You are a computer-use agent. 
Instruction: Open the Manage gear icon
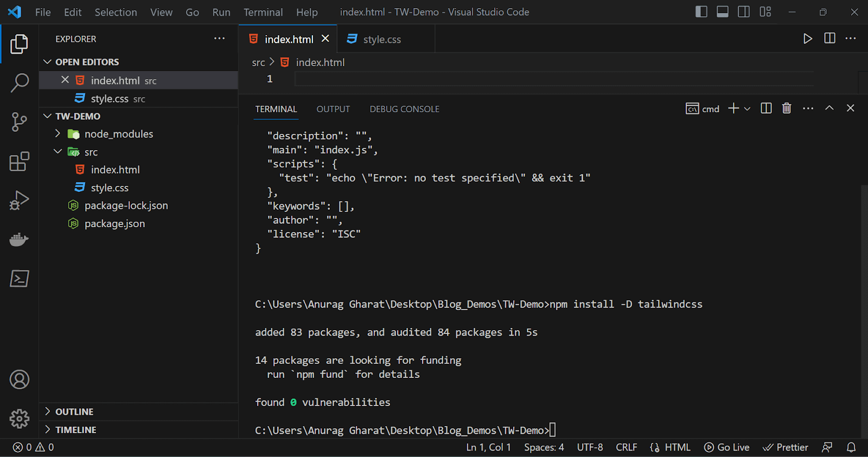[x=19, y=419]
